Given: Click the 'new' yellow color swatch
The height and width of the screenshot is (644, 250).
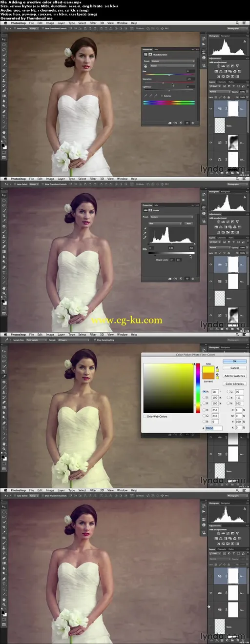Looking at the screenshot, I should [208, 369].
